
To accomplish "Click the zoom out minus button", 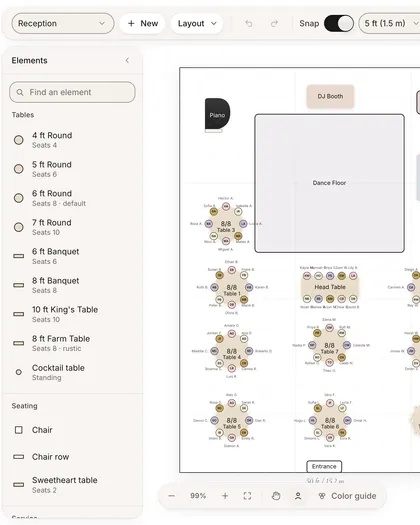I will pos(172,496).
